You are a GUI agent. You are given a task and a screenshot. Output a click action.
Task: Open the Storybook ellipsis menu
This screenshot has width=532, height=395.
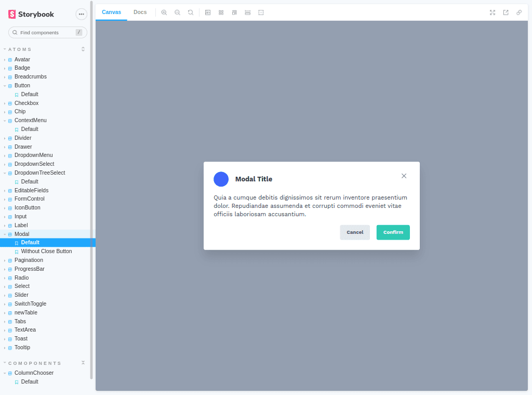81,14
